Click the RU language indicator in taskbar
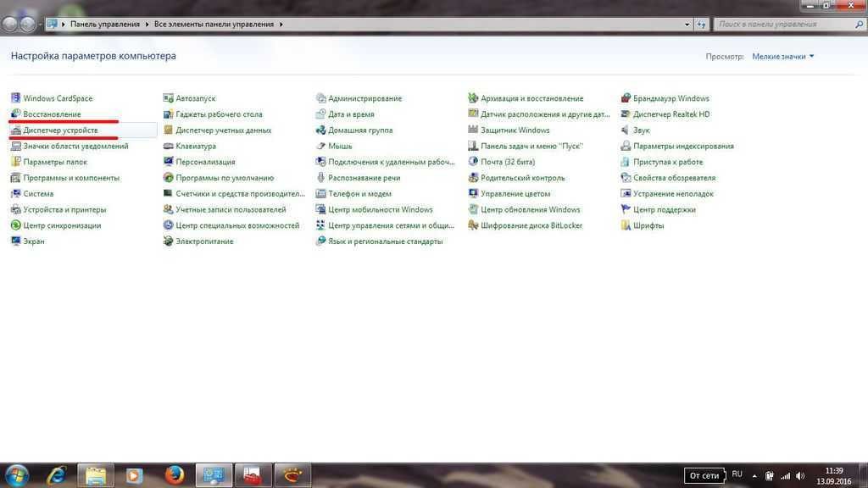The height and width of the screenshot is (488, 868). pyautogui.click(x=737, y=474)
